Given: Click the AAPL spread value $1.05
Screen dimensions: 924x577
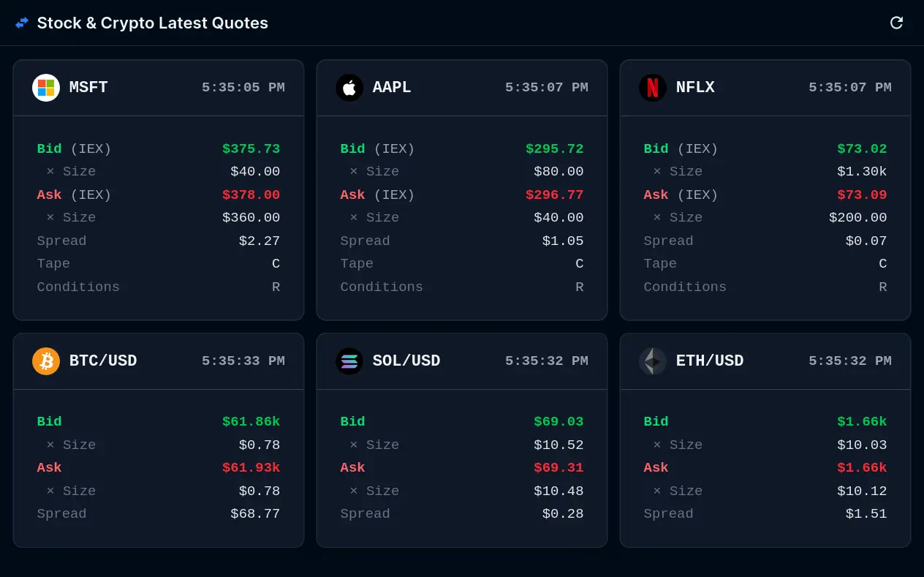Looking at the screenshot, I should click(x=563, y=241).
